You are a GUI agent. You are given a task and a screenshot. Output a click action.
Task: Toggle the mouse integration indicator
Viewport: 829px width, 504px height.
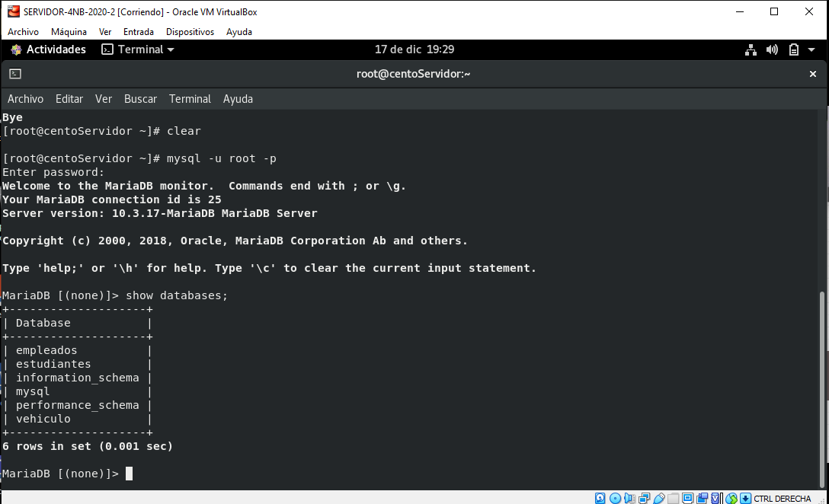(729, 498)
